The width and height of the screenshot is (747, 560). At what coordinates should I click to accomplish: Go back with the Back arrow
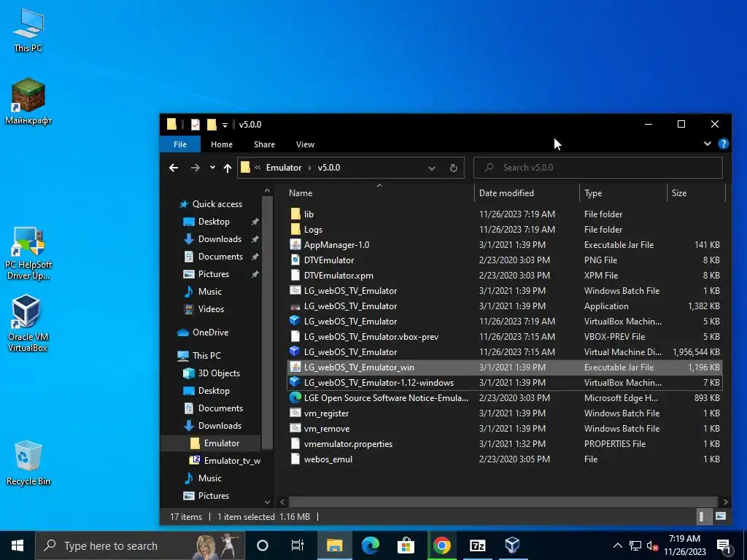pyautogui.click(x=174, y=168)
